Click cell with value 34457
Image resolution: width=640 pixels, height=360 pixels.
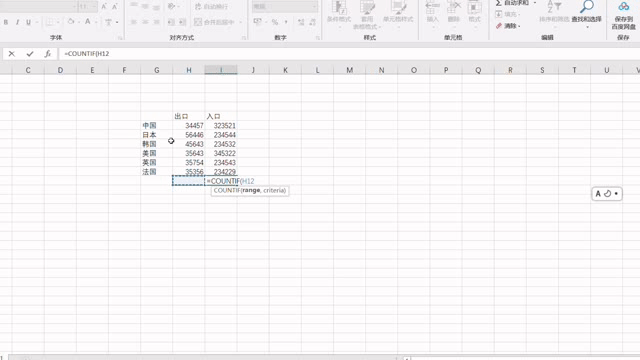pyautogui.click(x=188, y=125)
